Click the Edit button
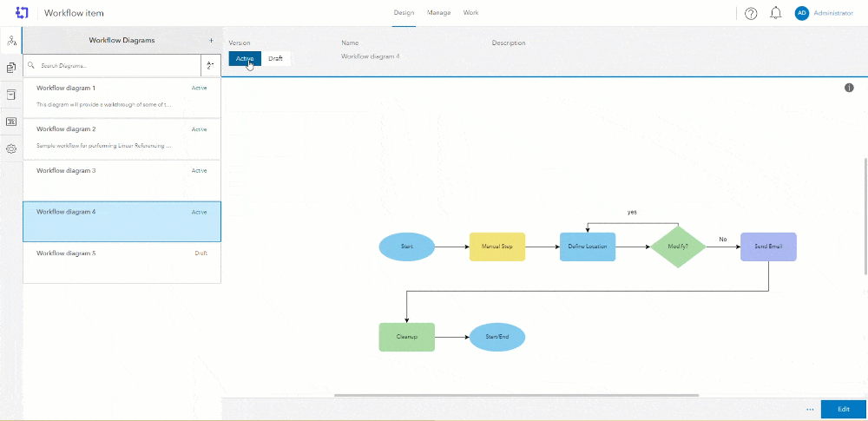The image size is (868, 421). [843, 410]
